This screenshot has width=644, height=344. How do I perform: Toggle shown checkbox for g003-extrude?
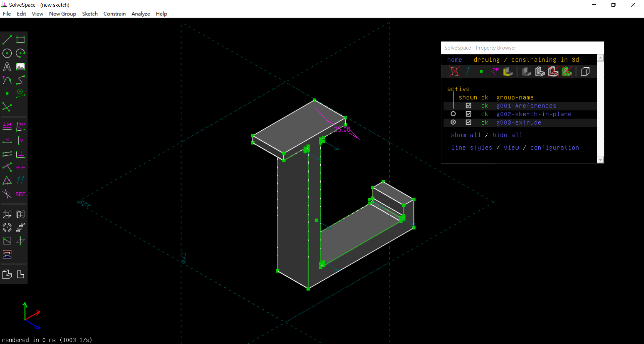[x=468, y=122]
